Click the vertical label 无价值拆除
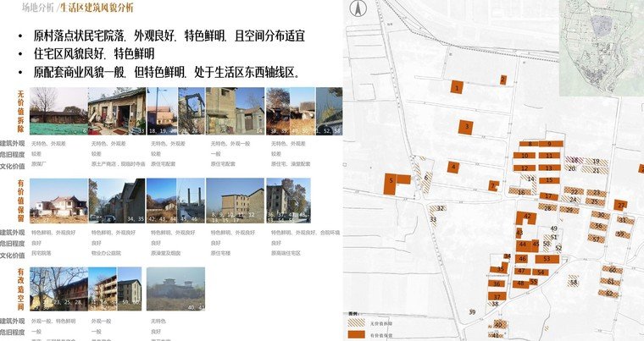The image size is (644, 341). tap(20, 111)
